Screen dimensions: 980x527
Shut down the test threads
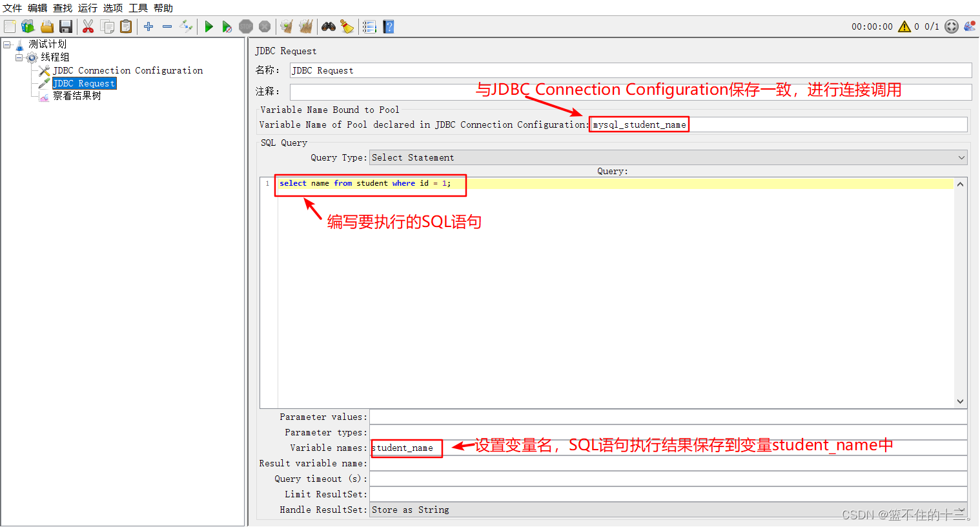tap(265, 26)
